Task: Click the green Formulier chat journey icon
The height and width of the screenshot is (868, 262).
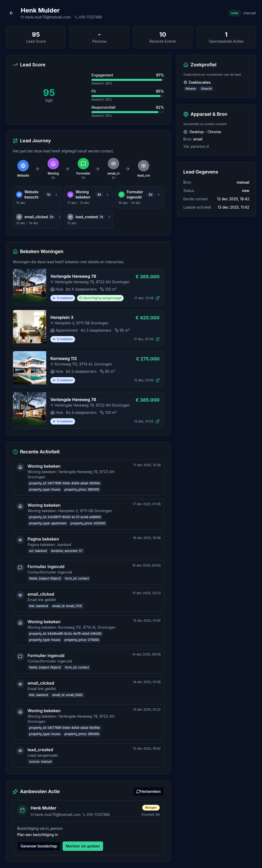Action: pyautogui.click(x=83, y=164)
